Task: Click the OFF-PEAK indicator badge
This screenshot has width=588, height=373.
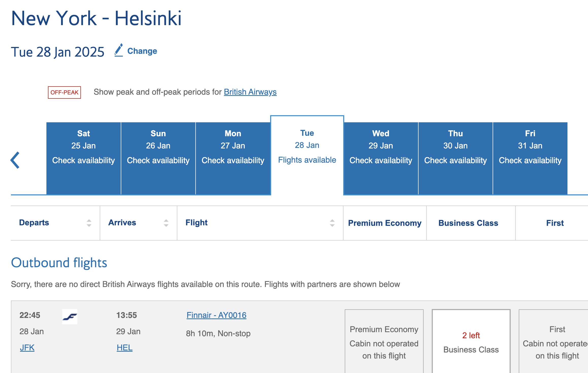Action: 64,92
